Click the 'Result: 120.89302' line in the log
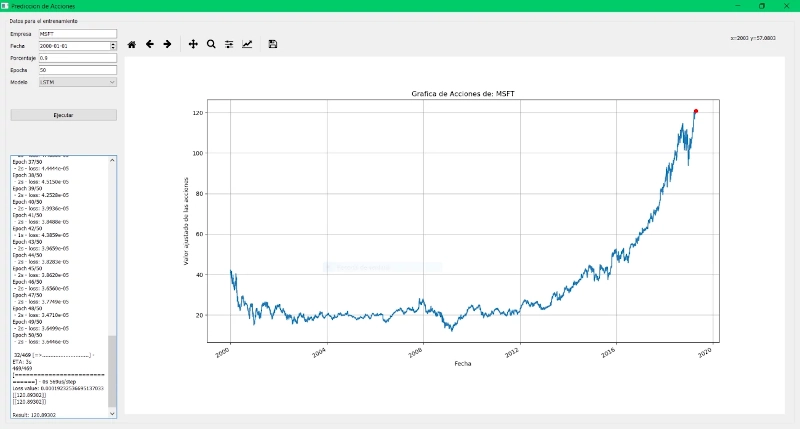The width and height of the screenshot is (800, 429). tap(34, 415)
